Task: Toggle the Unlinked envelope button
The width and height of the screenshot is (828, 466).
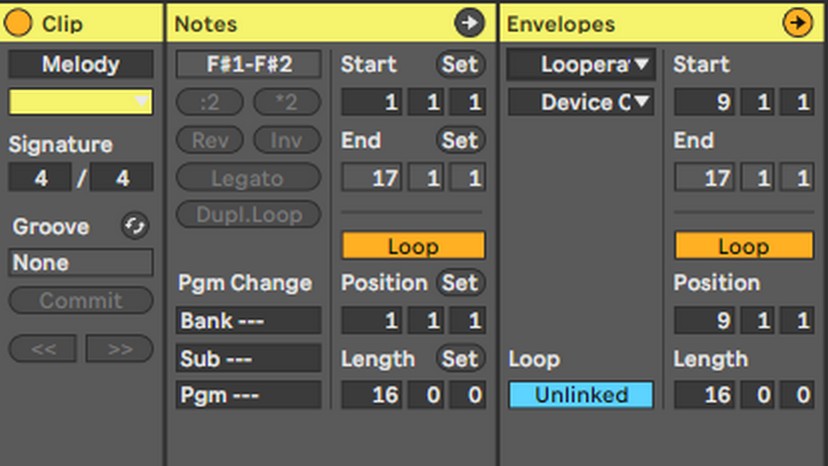Action: pos(581,395)
